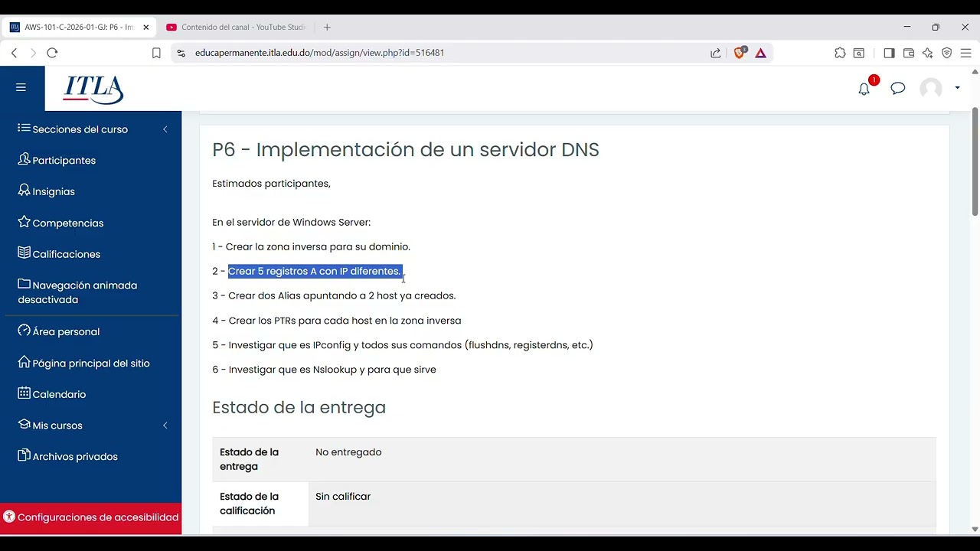
Task: Close the AWS-101 tab
Action: [145, 27]
